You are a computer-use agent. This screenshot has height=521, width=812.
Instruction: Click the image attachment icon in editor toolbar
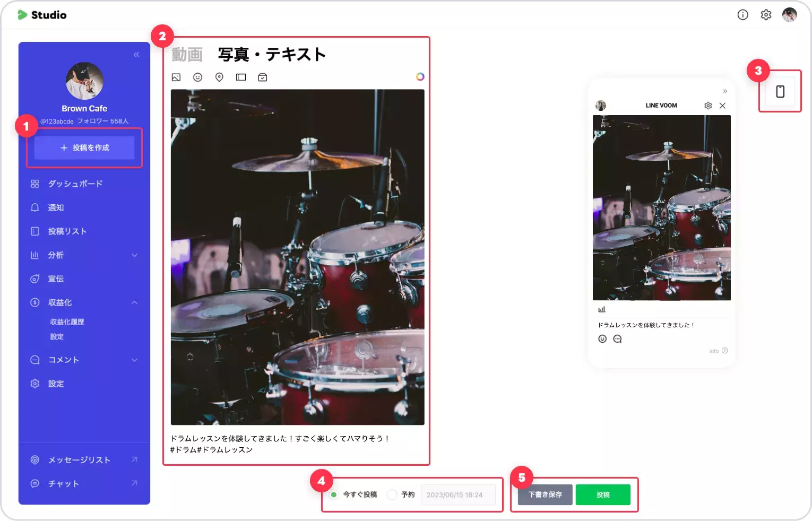(x=176, y=77)
